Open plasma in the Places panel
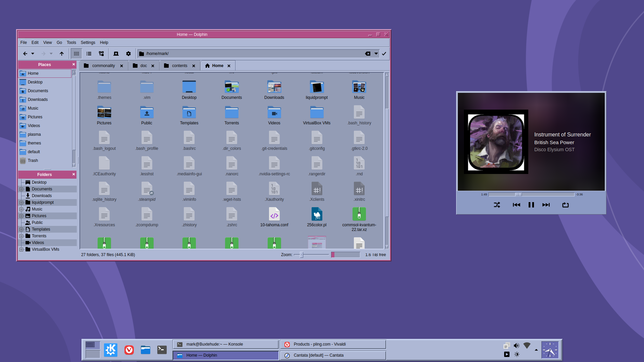The image size is (644, 362). (45, 134)
